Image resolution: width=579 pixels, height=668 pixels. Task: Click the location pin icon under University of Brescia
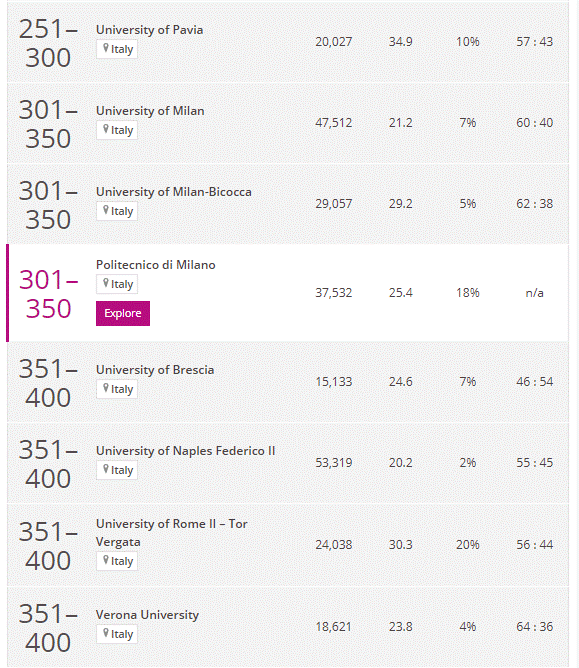coord(106,388)
